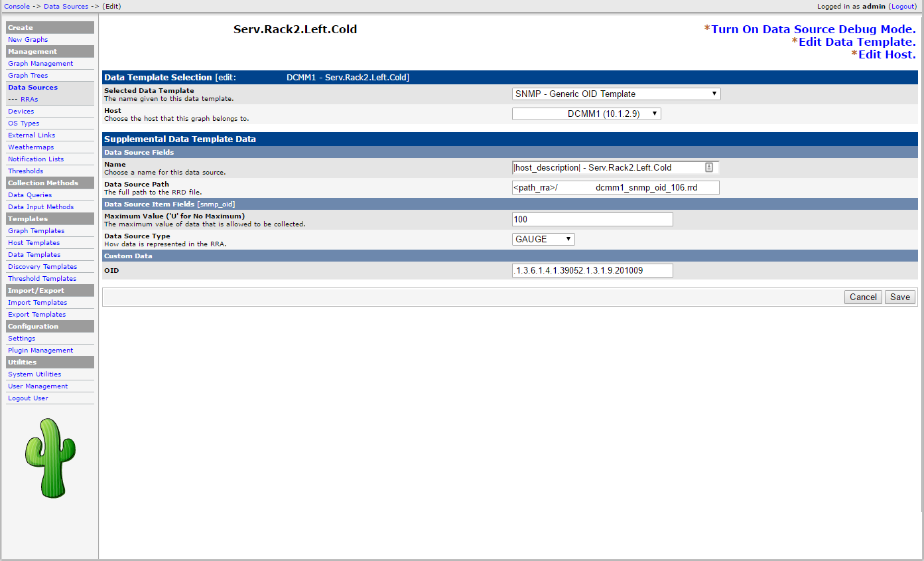
Task: Follow the Edit Data Template link
Action: [x=857, y=42]
